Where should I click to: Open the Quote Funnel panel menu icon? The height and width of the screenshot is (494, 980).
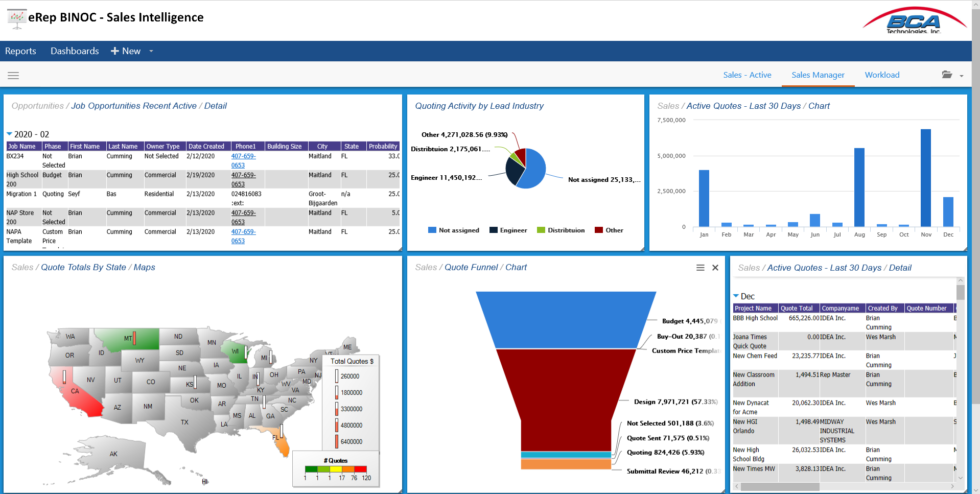[700, 268]
